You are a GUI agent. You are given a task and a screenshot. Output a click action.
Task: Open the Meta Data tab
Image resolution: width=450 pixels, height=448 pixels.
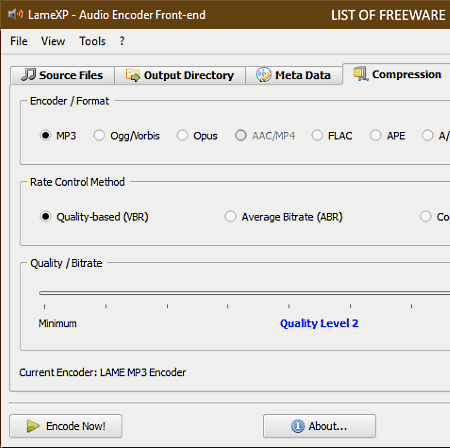pos(294,75)
